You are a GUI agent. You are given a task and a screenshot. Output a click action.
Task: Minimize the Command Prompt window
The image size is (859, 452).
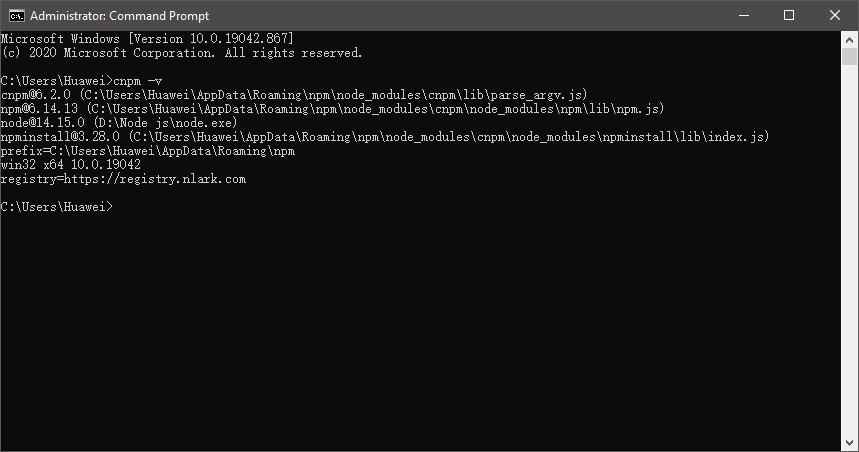coord(743,15)
